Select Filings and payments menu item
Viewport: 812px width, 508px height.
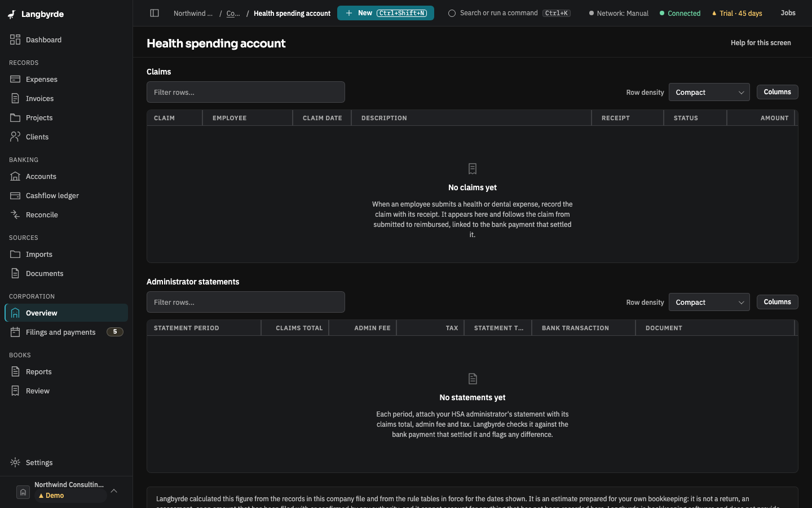point(67,332)
